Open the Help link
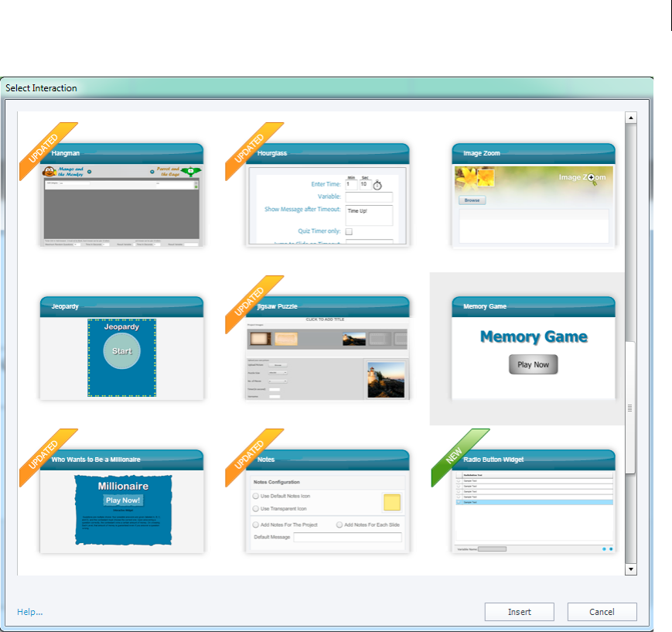The width and height of the screenshot is (672, 632). click(x=29, y=612)
